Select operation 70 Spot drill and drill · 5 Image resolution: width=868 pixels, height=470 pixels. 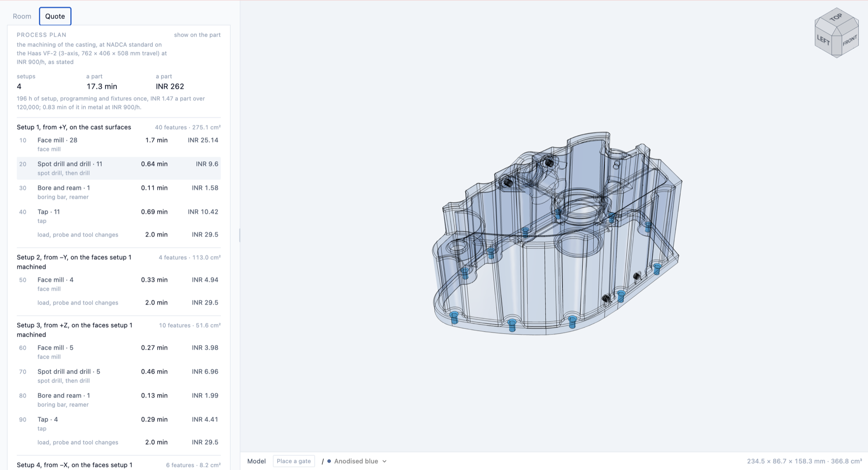(x=118, y=375)
